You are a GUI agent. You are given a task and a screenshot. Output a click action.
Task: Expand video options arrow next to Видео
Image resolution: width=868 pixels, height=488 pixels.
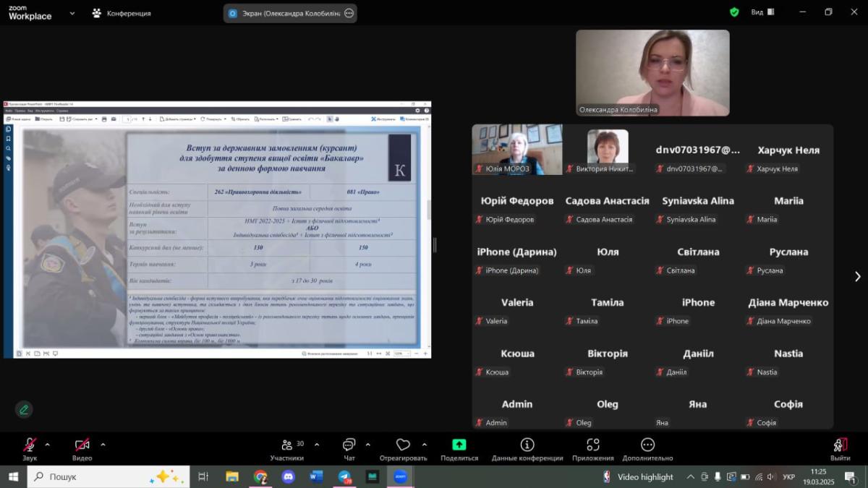(x=103, y=445)
